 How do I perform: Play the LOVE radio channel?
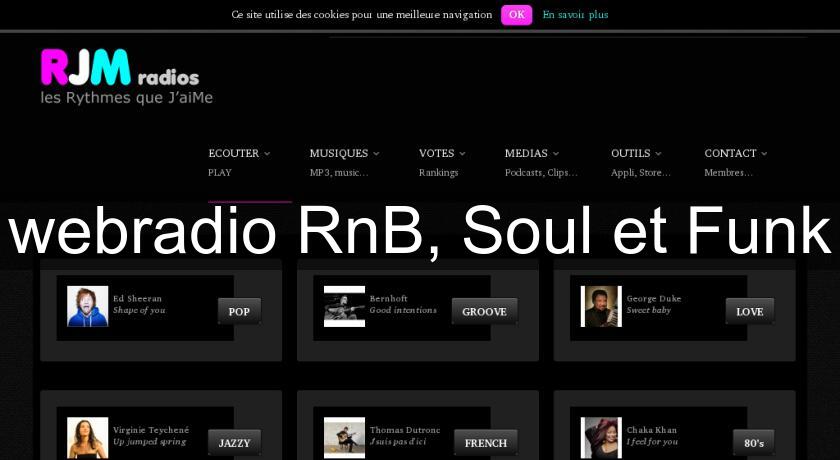(x=749, y=311)
